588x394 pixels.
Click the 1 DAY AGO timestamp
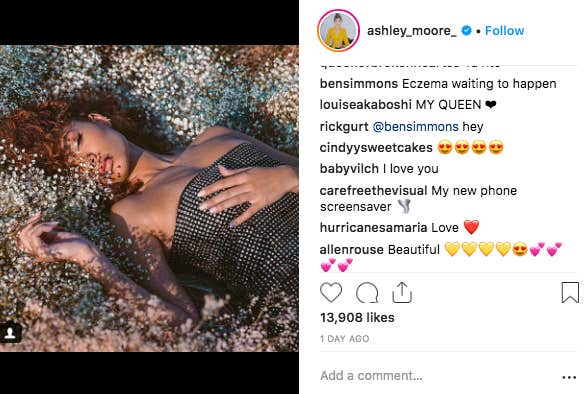click(x=345, y=339)
